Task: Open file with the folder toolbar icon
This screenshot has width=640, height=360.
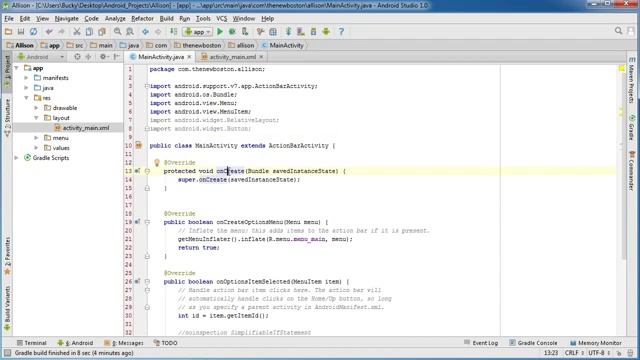Action: tap(8, 31)
